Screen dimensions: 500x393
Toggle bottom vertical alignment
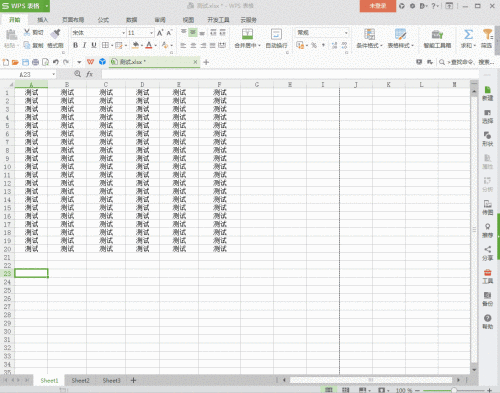[x=202, y=33]
